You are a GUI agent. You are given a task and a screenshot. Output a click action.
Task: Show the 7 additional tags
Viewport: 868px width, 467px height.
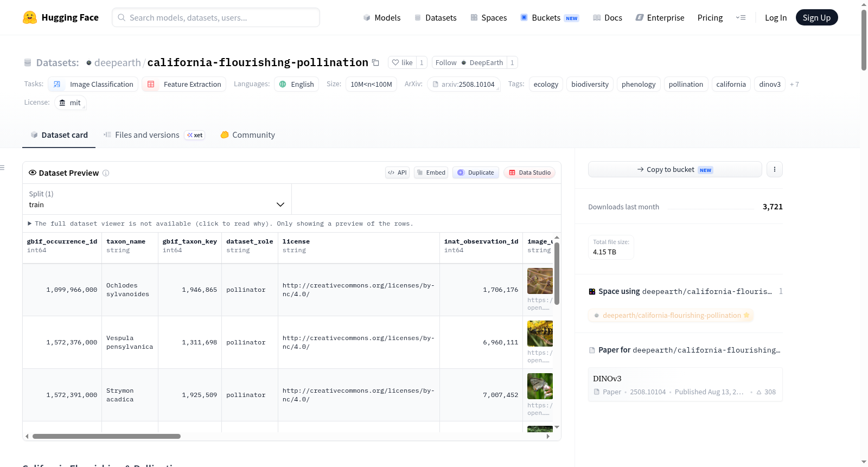coord(794,84)
